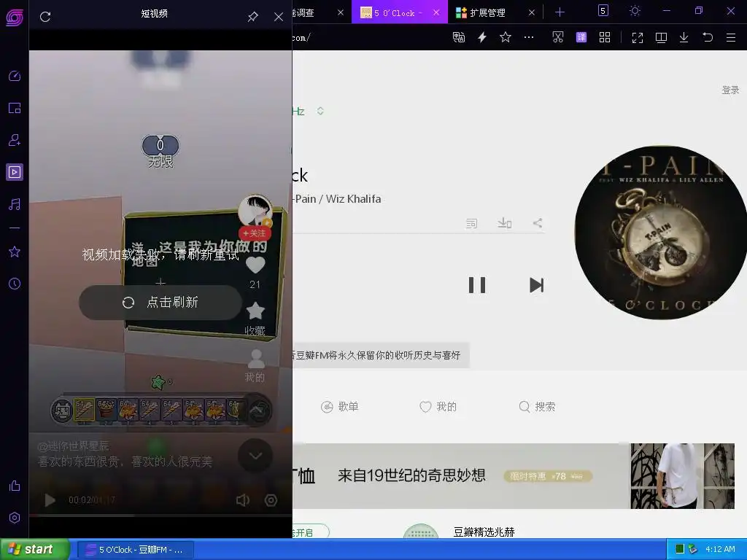
Task: Toggle split screen view icon
Action: pos(661,37)
